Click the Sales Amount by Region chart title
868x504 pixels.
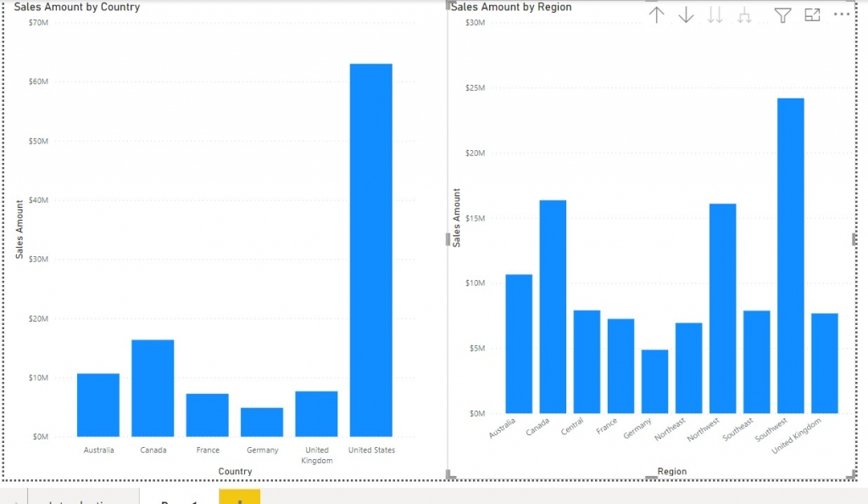(x=512, y=7)
